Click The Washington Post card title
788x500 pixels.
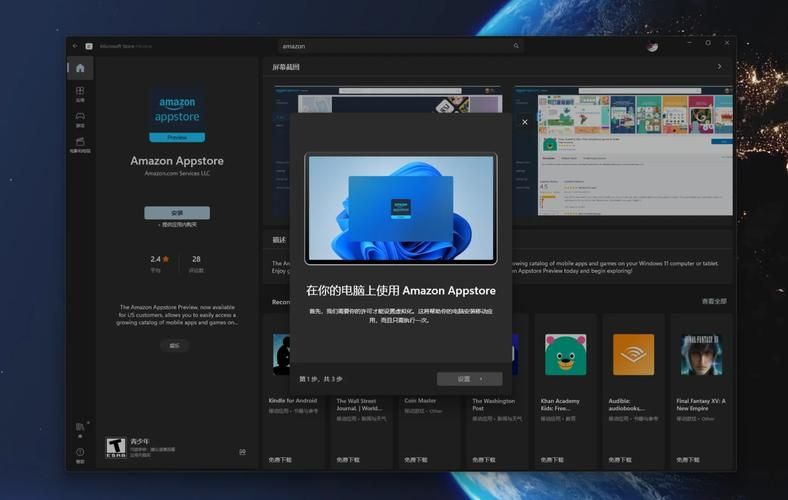[x=494, y=405]
